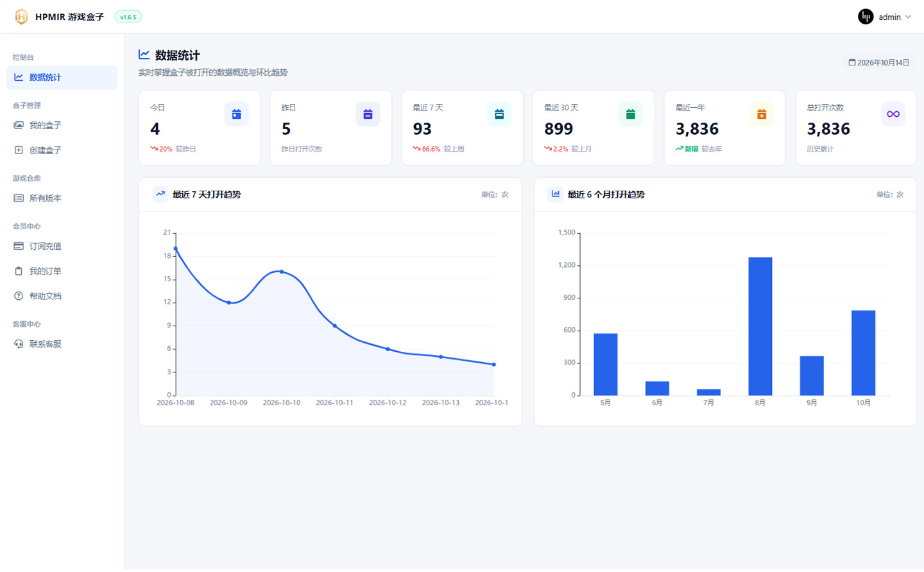Click the 2026-10-12 data point on line chart

point(388,349)
